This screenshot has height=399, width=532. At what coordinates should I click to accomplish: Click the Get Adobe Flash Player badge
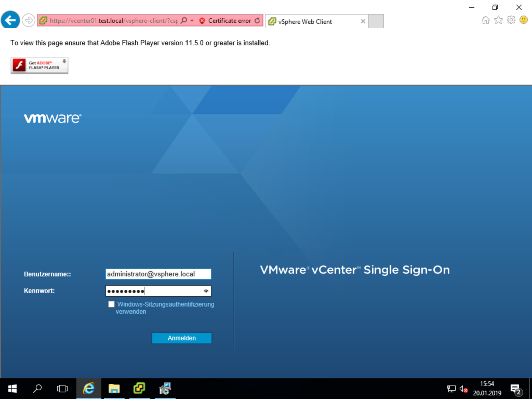(x=39, y=65)
